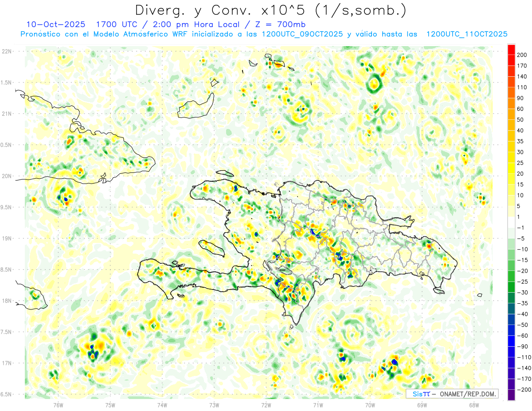Image resolution: width=532 pixels, height=411 pixels.
Task: Click the "19N" latitude label
Action: click(x=6, y=239)
